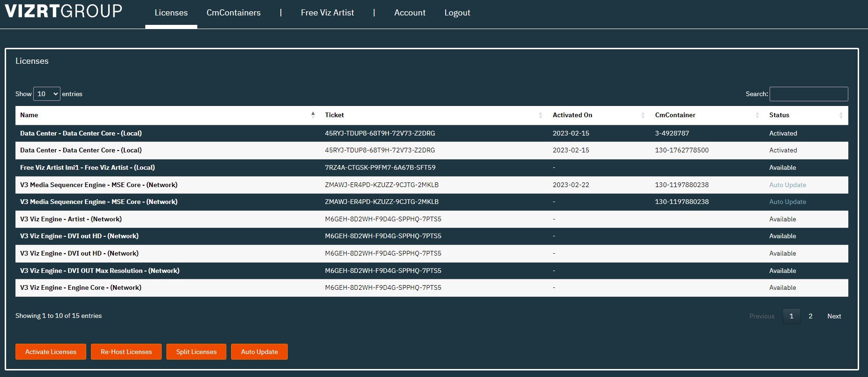
Task: Open Free Viz Artist page
Action: pyautogui.click(x=327, y=13)
